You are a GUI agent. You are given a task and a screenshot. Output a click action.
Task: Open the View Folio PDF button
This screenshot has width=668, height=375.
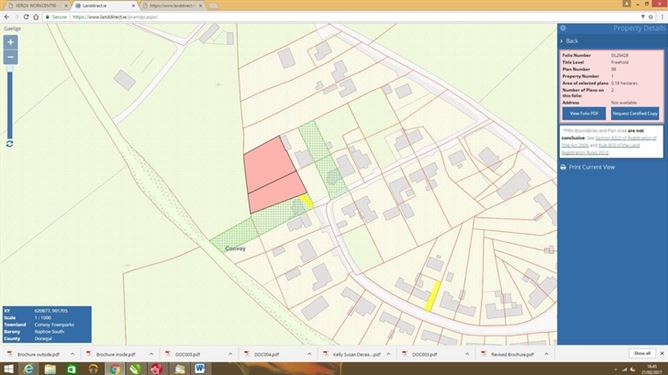584,113
